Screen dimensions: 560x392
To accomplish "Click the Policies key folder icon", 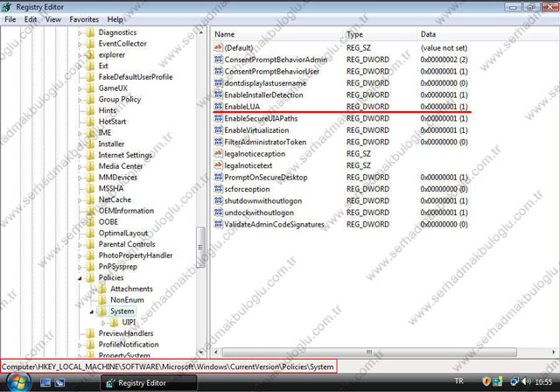I will coord(90,277).
